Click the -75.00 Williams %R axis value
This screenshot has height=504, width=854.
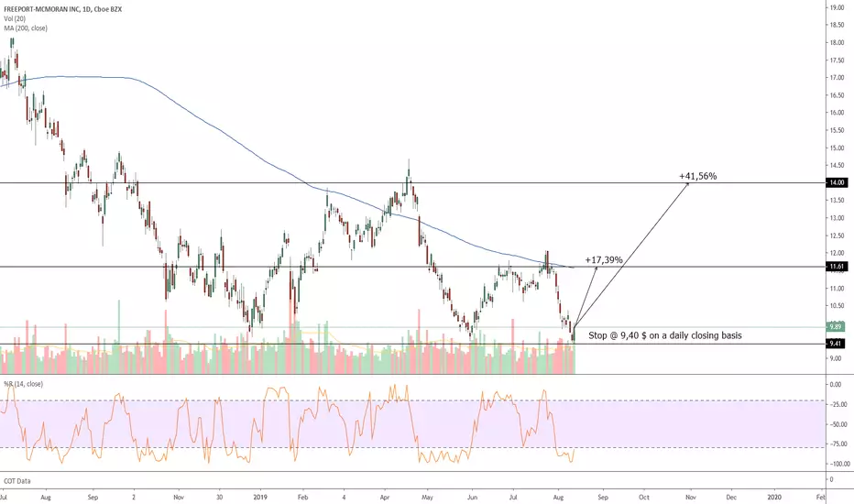pos(839,444)
